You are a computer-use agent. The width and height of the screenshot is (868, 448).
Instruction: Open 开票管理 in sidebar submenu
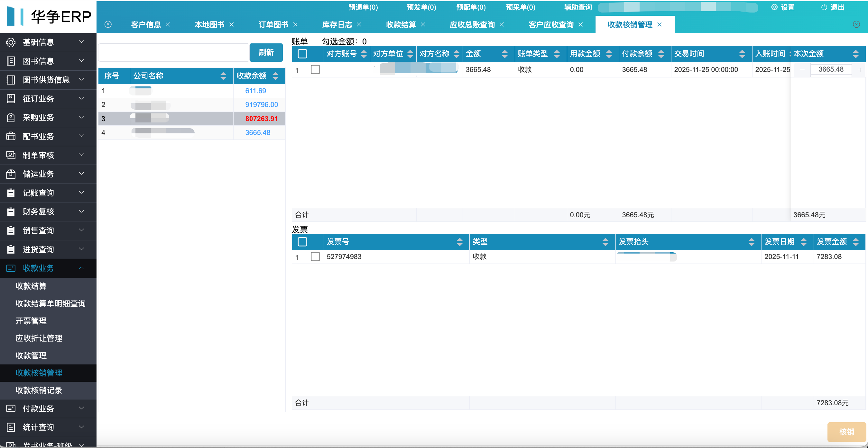coord(31,321)
